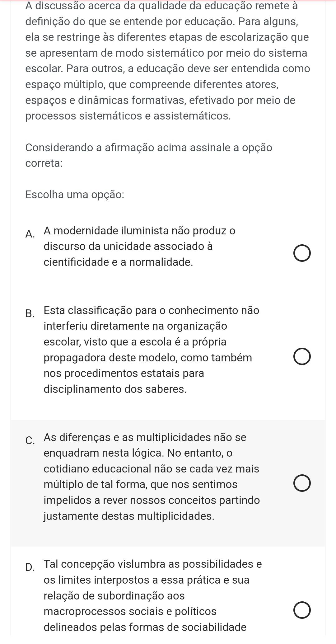Click the "Considerando a afirmação acima" prompt line

click(x=149, y=147)
